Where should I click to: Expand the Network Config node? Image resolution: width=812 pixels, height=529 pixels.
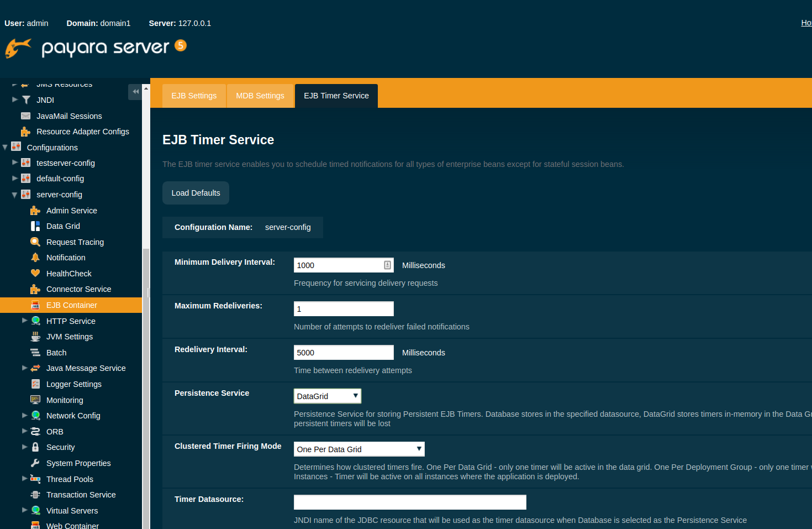[x=25, y=415]
